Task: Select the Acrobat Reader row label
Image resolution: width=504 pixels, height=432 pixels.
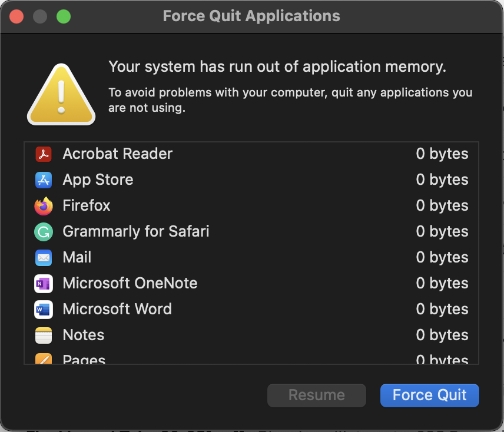Action: tap(117, 154)
